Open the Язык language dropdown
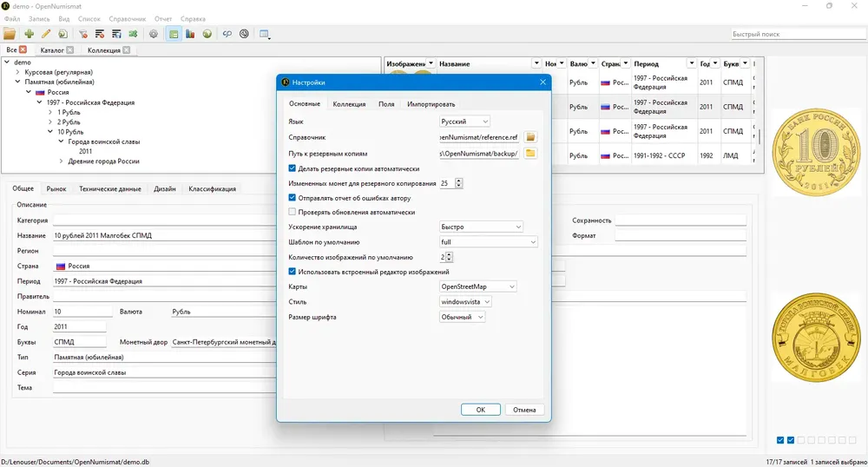The image size is (868, 467). 464,122
